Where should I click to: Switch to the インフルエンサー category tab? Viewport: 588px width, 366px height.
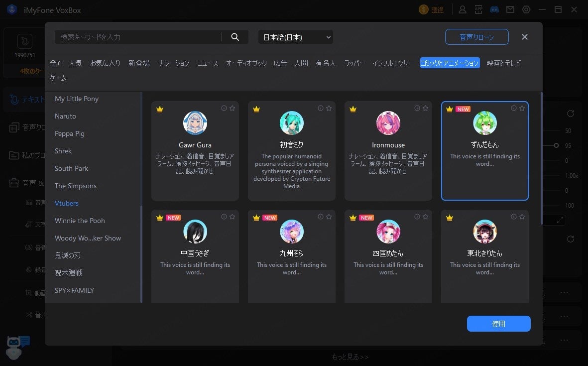pos(393,63)
